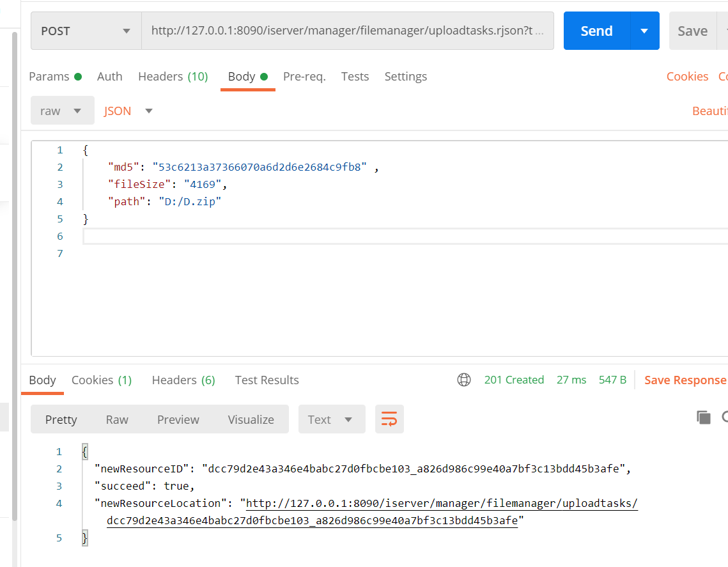
Task: Click the blue Send button
Action: (596, 31)
